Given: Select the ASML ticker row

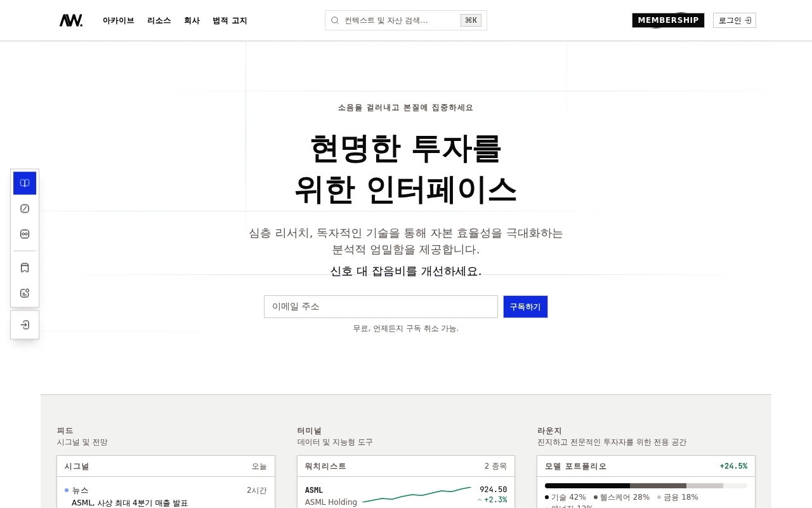Looking at the screenshot, I should click(406, 495).
